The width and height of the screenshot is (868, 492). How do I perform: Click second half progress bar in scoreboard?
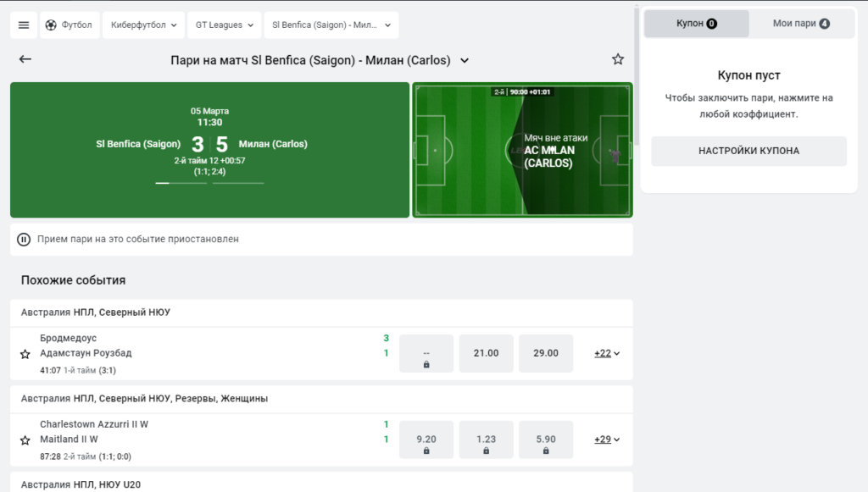click(x=238, y=183)
